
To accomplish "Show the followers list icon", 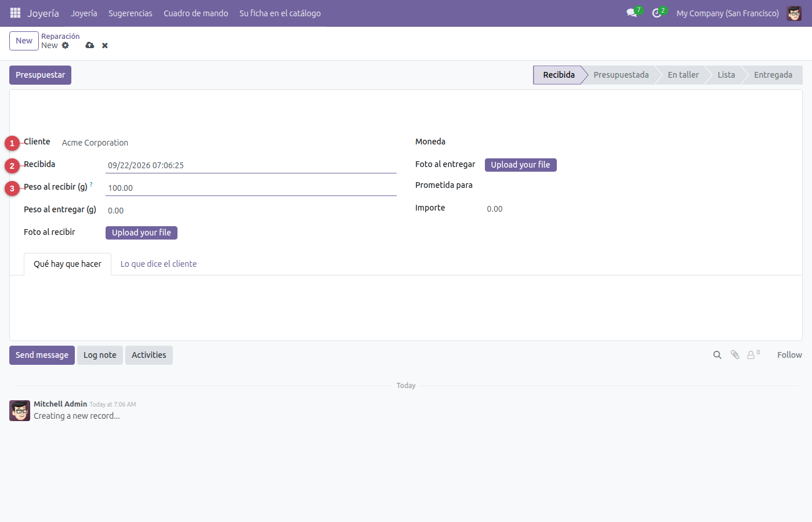I will (753, 354).
